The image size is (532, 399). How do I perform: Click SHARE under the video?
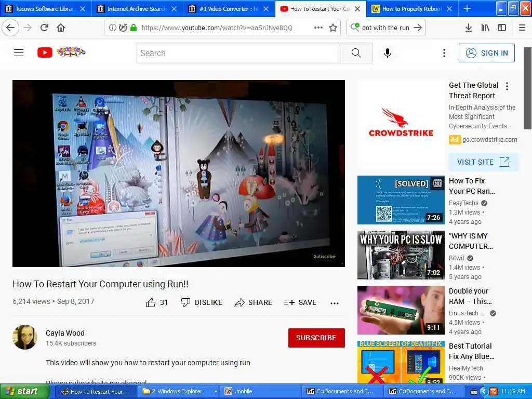coord(254,302)
